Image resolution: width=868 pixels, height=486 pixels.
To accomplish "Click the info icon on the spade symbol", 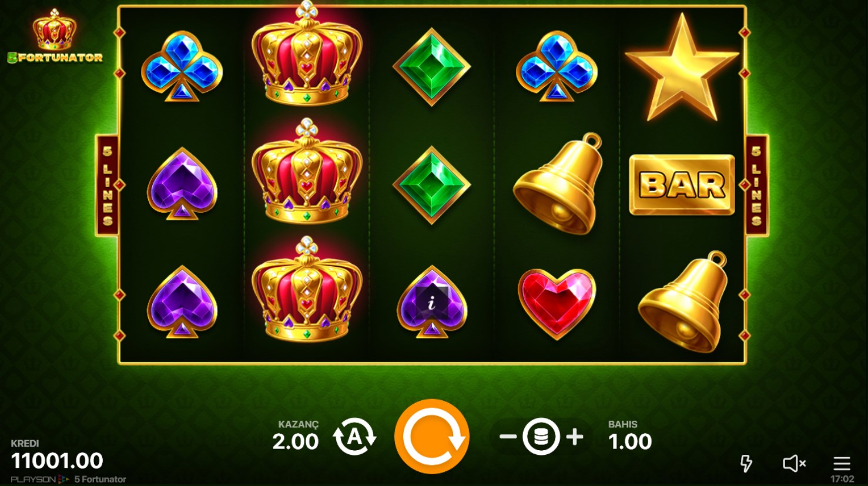I will click(x=432, y=303).
